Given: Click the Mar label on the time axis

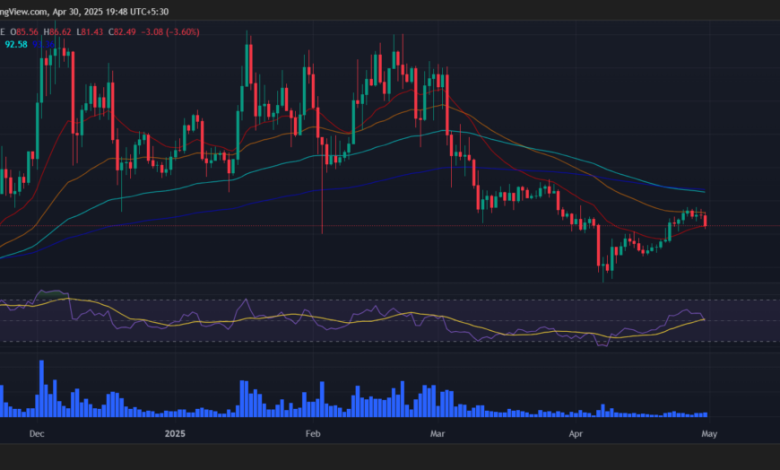Looking at the screenshot, I should pos(437,434).
